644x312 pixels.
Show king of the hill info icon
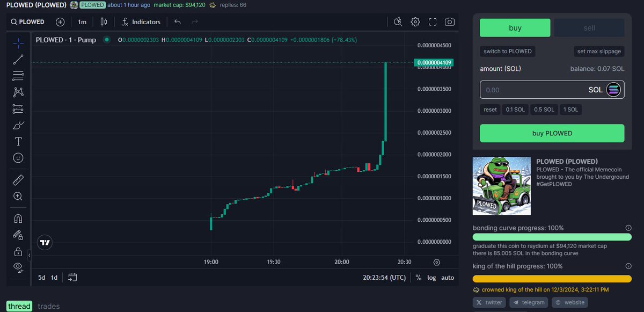coord(628,266)
